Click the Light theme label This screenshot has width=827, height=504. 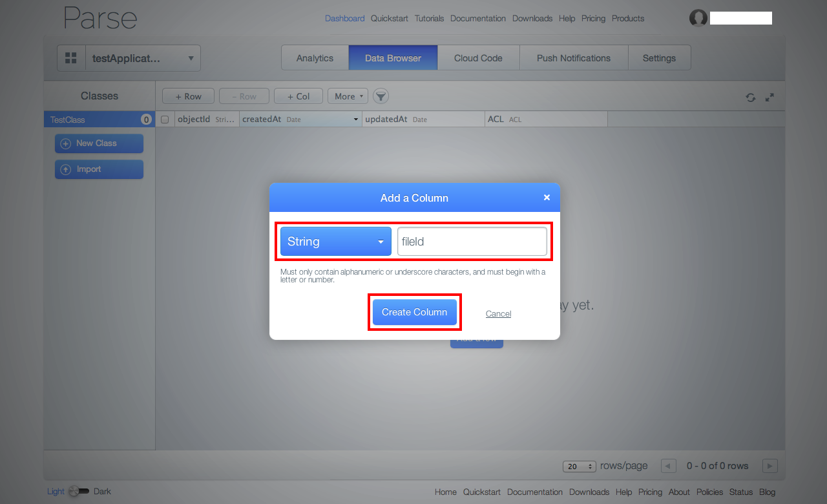point(56,492)
